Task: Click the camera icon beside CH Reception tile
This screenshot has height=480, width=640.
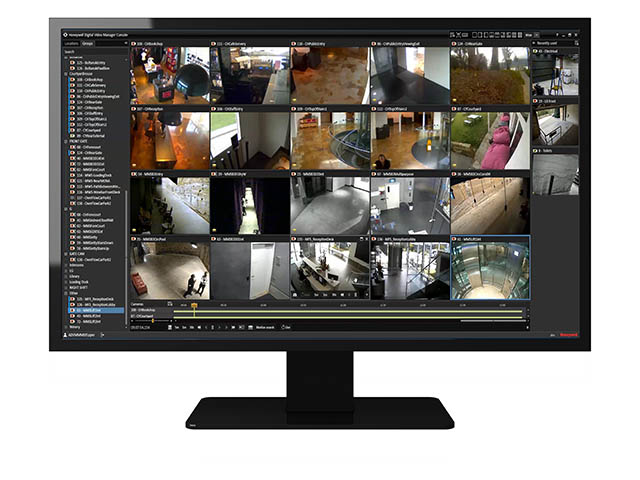Action: click(x=135, y=108)
